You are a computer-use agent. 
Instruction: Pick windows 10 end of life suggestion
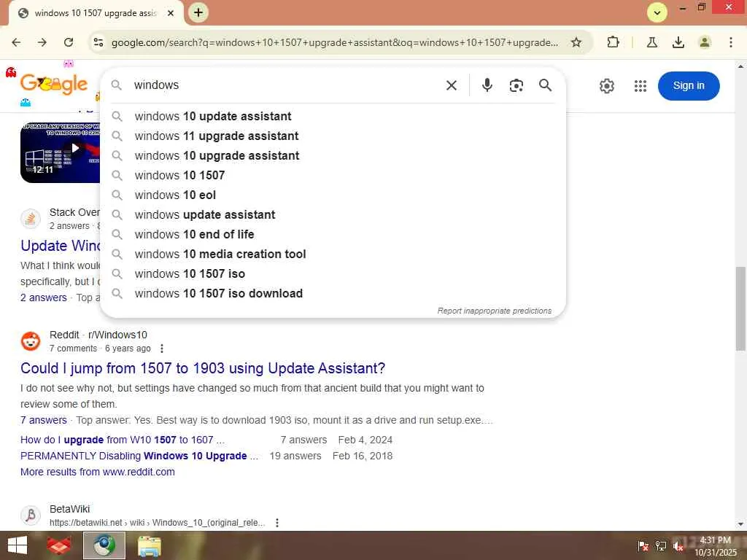pyautogui.click(x=333, y=234)
